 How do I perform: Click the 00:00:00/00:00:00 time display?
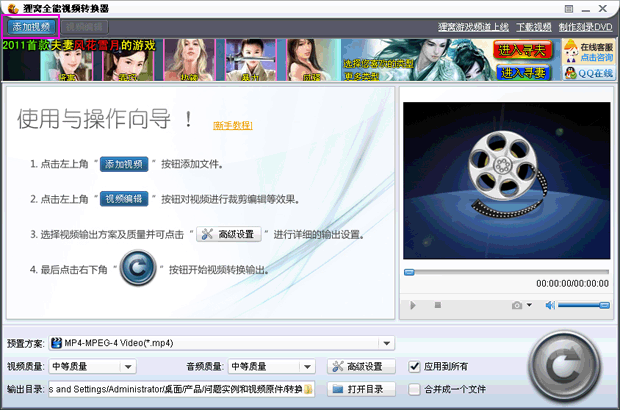pyautogui.click(x=572, y=283)
